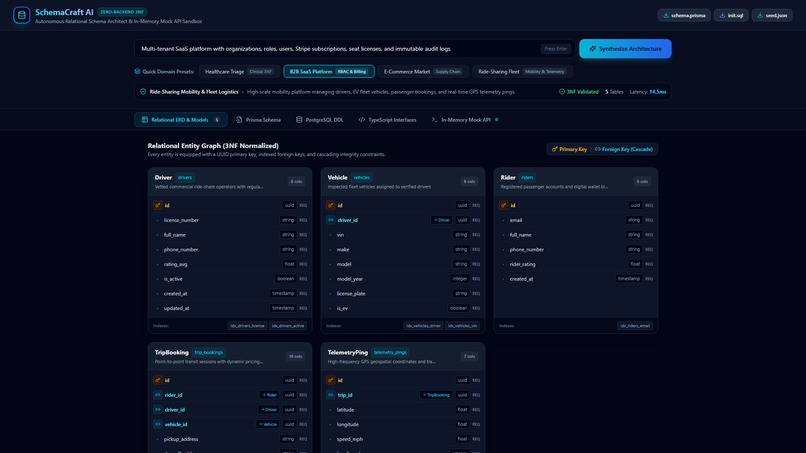The image size is (806, 453).
Task: Click the primary key icon in Driver table
Action: (158, 205)
